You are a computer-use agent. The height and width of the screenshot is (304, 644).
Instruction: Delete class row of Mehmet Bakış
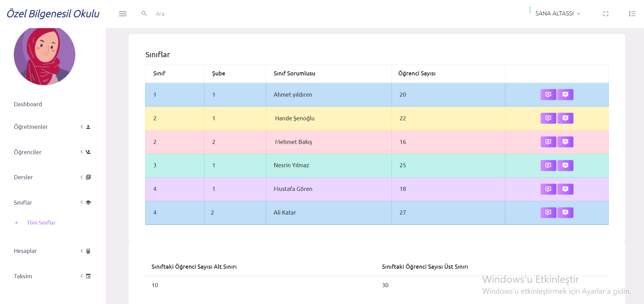coord(548,142)
